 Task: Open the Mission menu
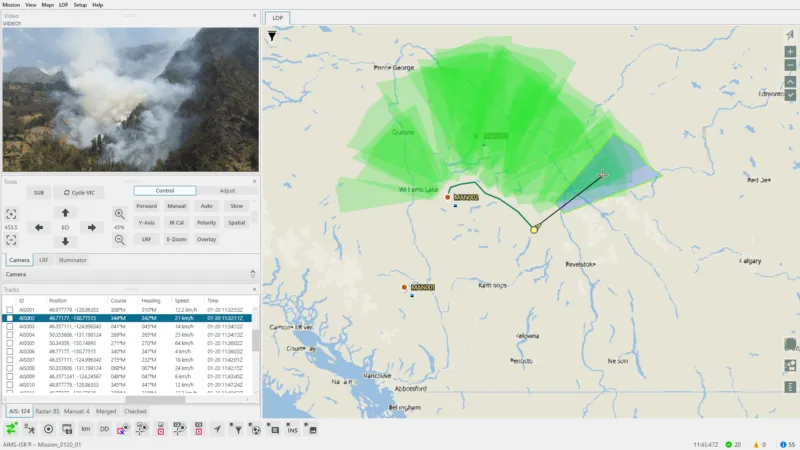(11, 5)
